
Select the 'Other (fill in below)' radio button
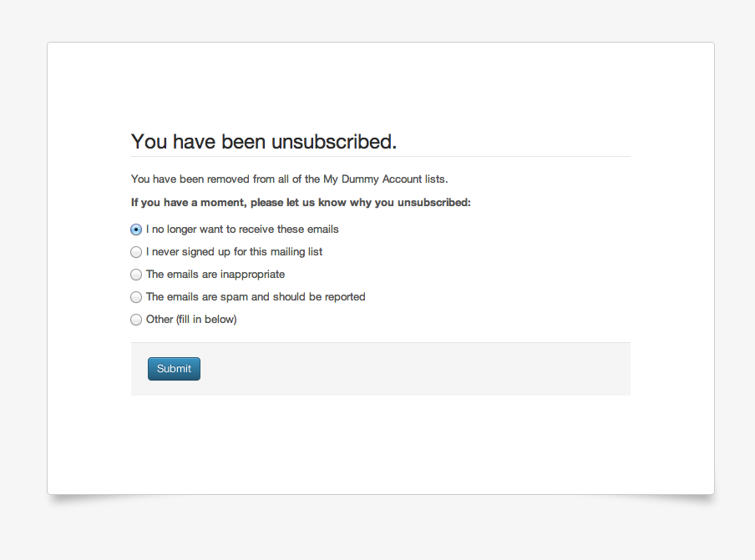coord(136,320)
